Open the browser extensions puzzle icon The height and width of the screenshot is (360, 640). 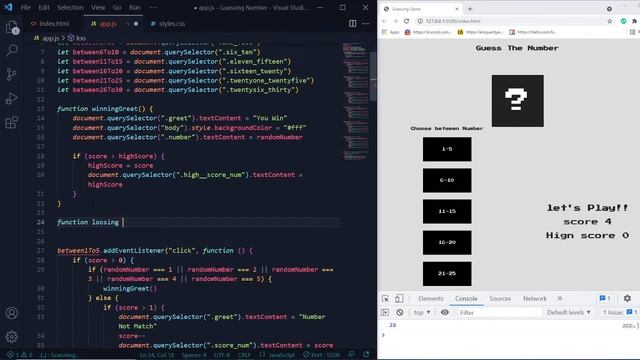pos(634,21)
